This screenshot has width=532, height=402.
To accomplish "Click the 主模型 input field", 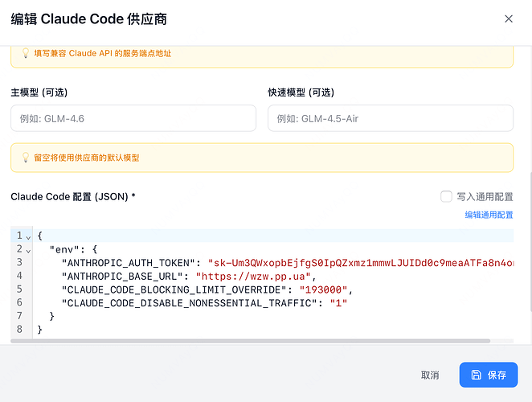I will 133,118.
